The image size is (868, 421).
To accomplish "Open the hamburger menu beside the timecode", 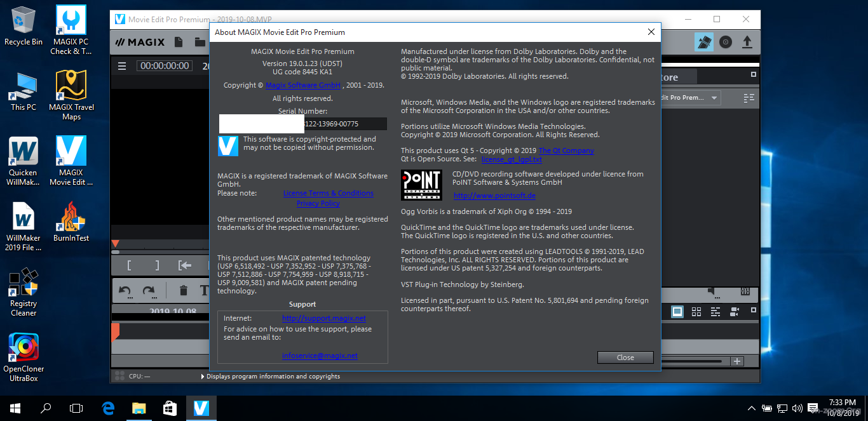I will click(x=122, y=66).
